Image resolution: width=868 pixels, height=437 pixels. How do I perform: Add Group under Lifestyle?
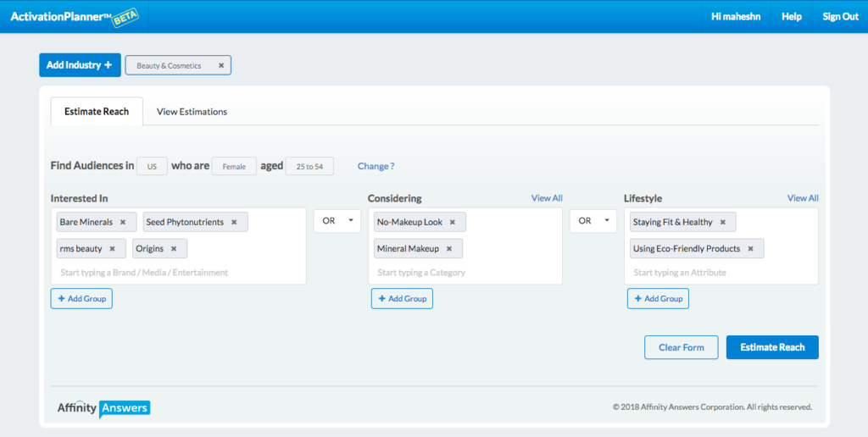click(658, 299)
